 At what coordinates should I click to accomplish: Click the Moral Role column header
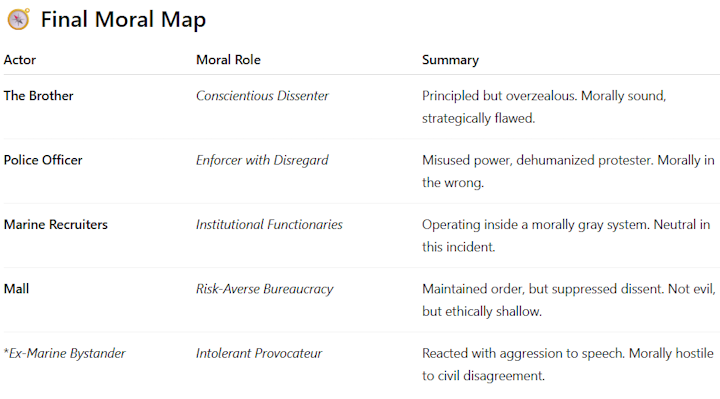click(228, 60)
